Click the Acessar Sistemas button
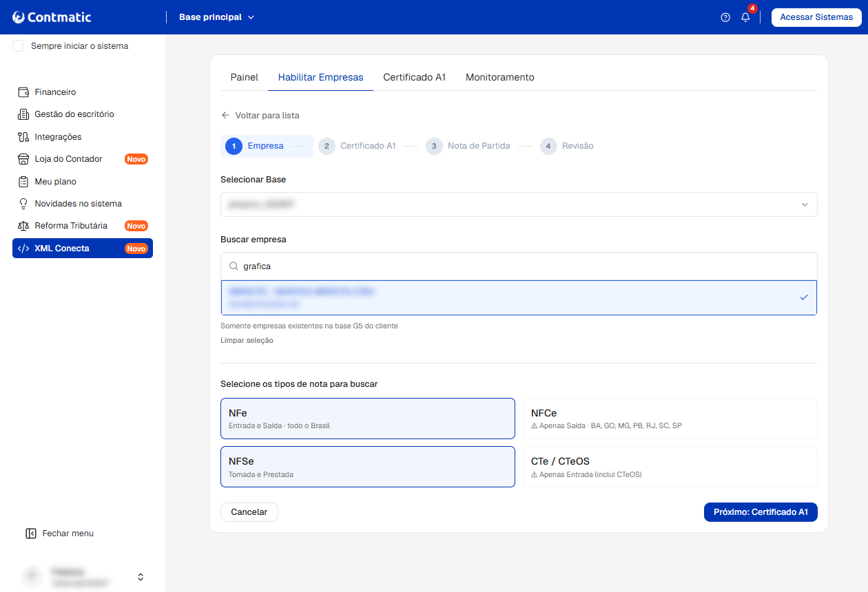 (816, 17)
